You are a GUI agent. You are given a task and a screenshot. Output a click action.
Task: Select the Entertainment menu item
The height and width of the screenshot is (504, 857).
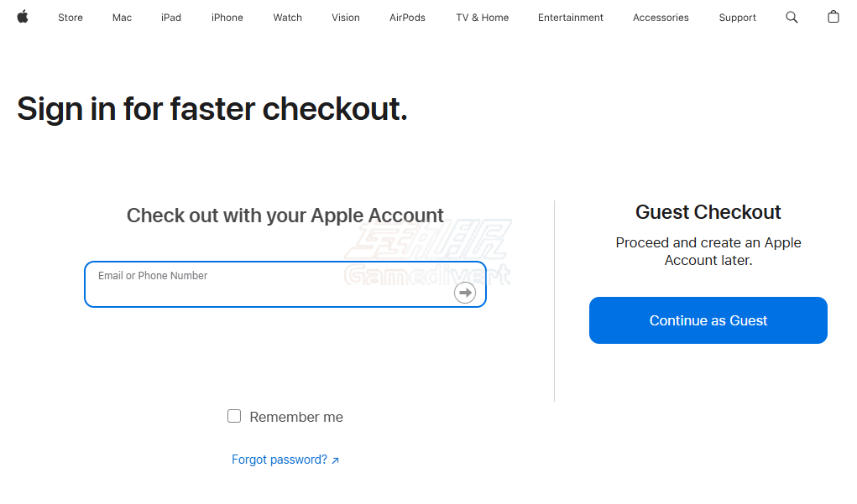(x=571, y=18)
